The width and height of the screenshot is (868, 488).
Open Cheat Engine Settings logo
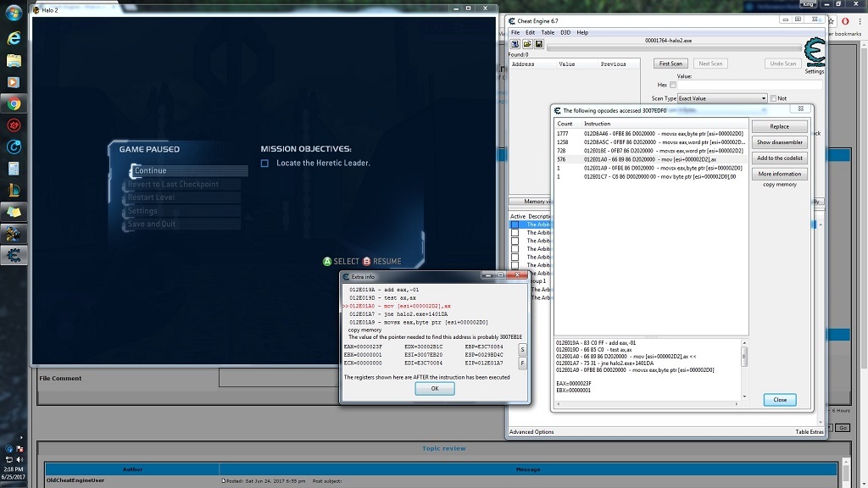815,55
